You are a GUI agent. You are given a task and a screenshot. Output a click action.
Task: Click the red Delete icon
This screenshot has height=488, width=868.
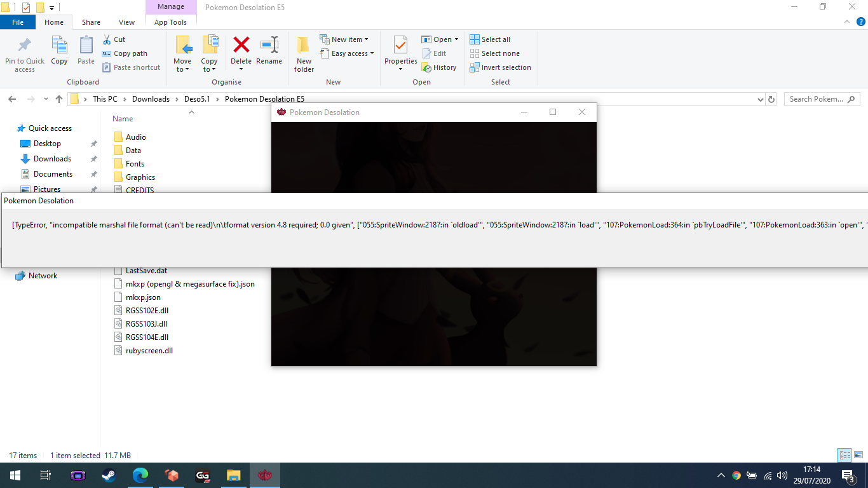pos(241,45)
